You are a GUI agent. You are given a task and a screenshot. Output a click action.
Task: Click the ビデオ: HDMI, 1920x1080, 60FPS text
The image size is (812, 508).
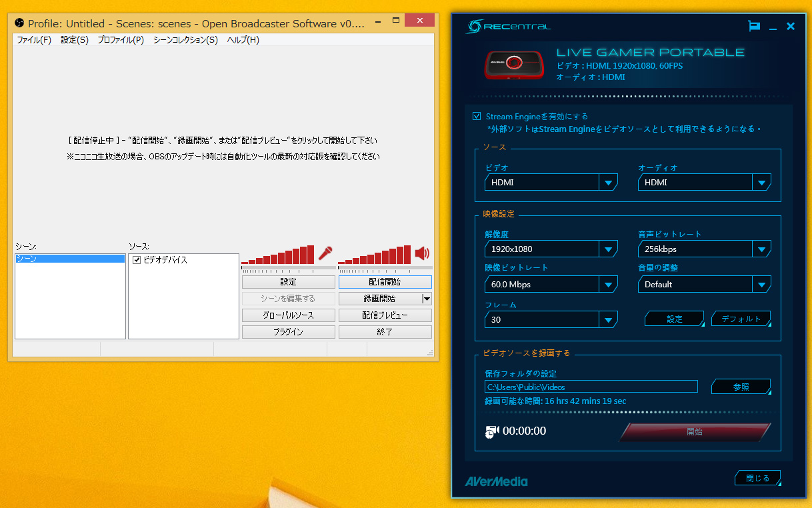point(619,66)
